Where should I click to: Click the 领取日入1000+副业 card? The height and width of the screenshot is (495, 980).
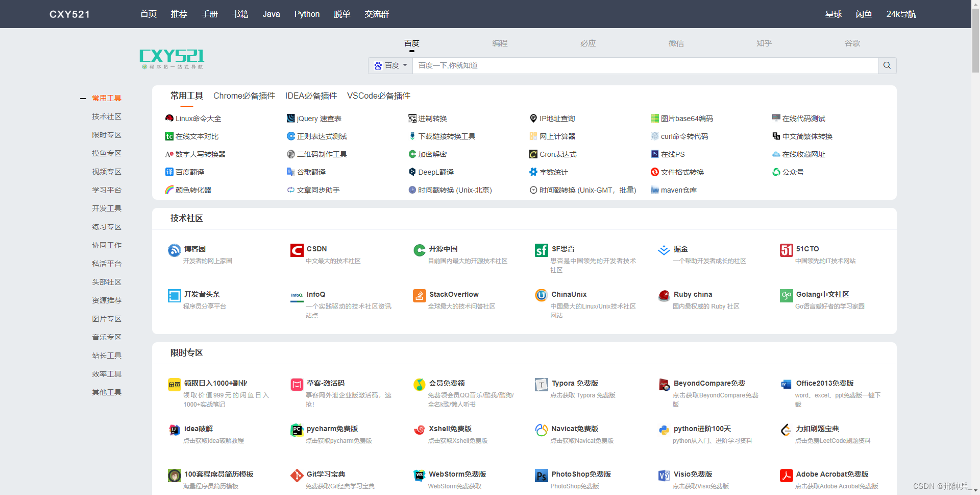(x=218, y=393)
